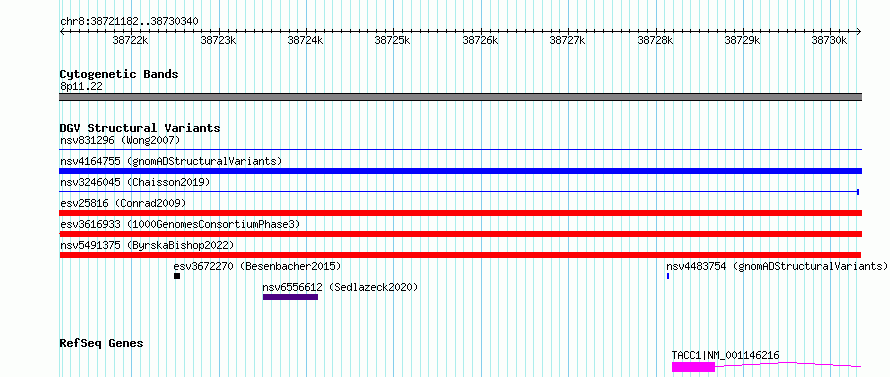Click the tiny blue nsv4483754 variant marker
Viewport: 890px width, 377px height.
[668, 276]
